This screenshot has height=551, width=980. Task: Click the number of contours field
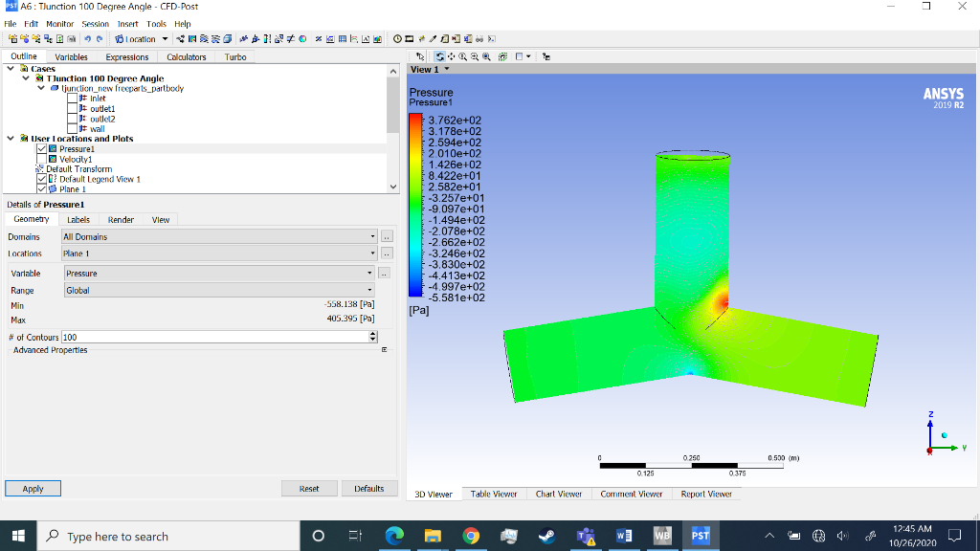click(x=215, y=337)
